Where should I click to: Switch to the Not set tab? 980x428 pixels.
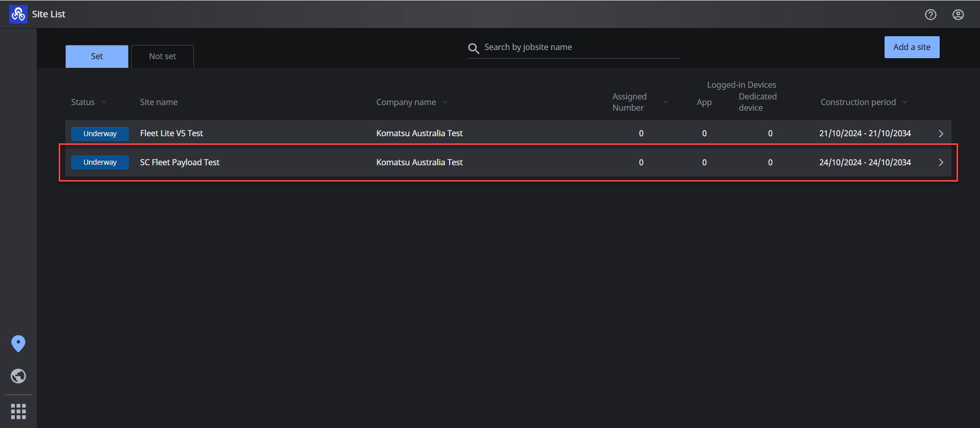162,56
